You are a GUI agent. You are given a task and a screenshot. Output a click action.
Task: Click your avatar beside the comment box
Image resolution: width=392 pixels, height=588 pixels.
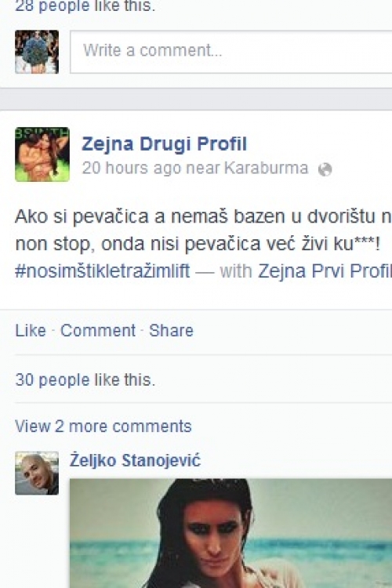[37, 52]
